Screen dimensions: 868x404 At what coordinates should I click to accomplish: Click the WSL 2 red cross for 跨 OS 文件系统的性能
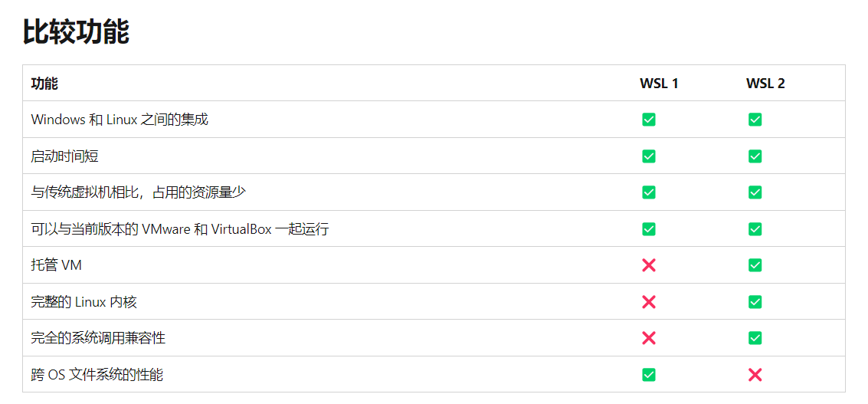pos(755,375)
